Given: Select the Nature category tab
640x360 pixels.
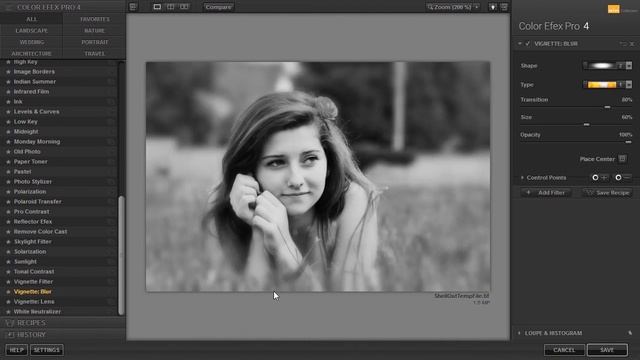Looking at the screenshot, I should [x=94, y=31].
